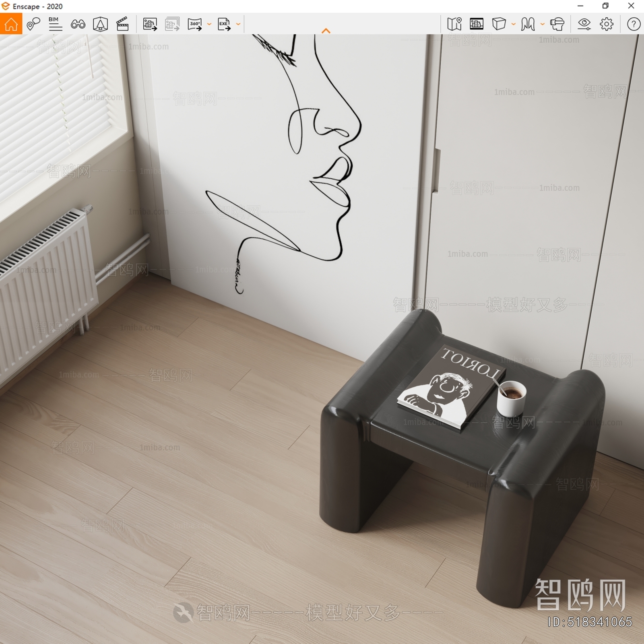The width and height of the screenshot is (644, 644).
Task: Click the orange Home button
Action: 11,24
